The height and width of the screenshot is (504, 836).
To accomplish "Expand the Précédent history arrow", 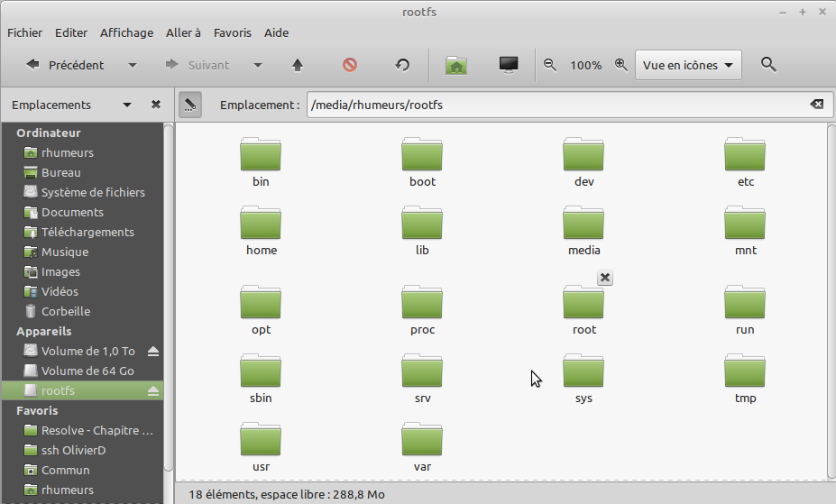I will [133, 65].
